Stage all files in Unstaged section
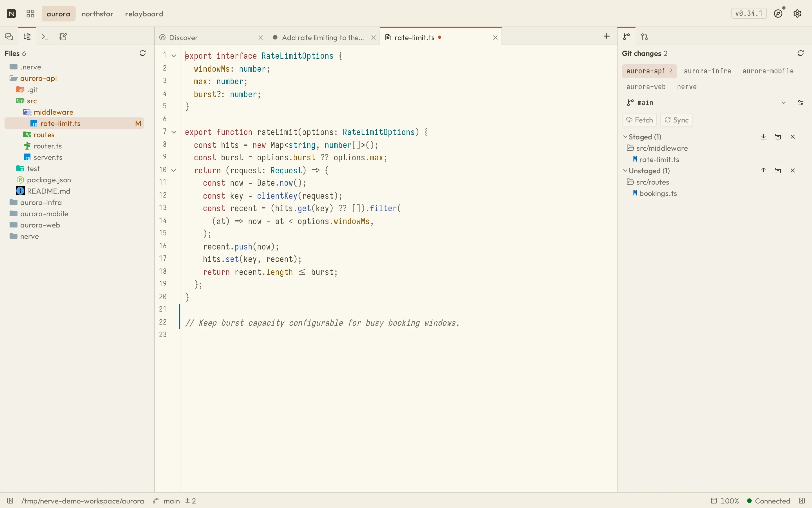The height and width of the screenshot is (508, 812). [763, 171]
